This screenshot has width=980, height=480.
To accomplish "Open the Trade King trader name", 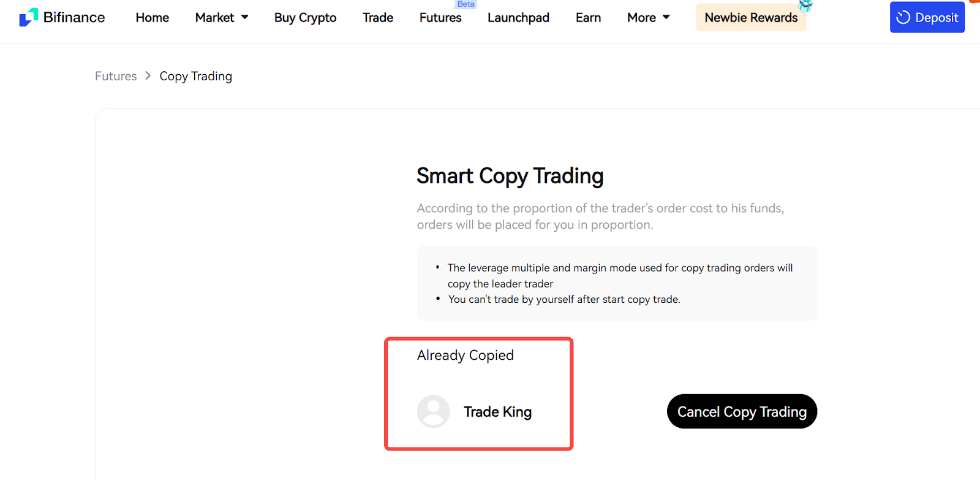I will click(x=497, y=412).
